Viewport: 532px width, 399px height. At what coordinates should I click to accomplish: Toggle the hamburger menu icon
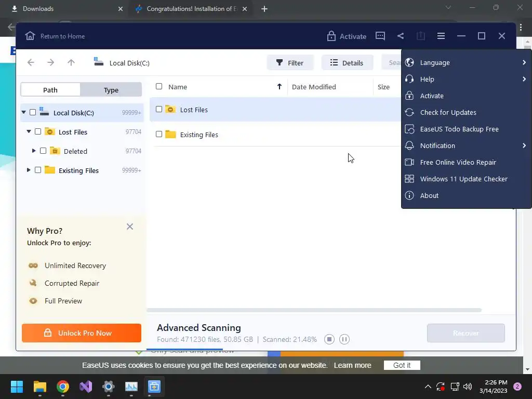point(441,36)
